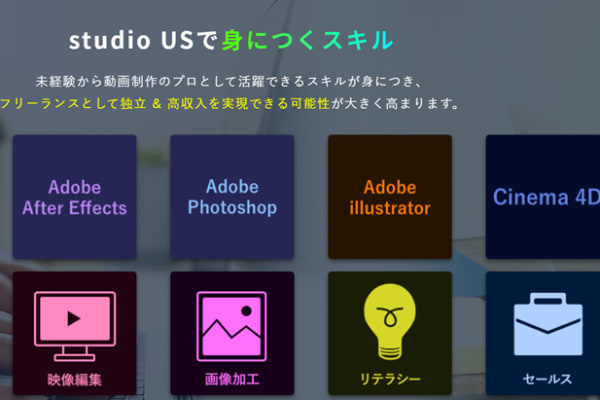
Task: Click the 未経験から動画制作 description line
Action: [x=229, y=82]
